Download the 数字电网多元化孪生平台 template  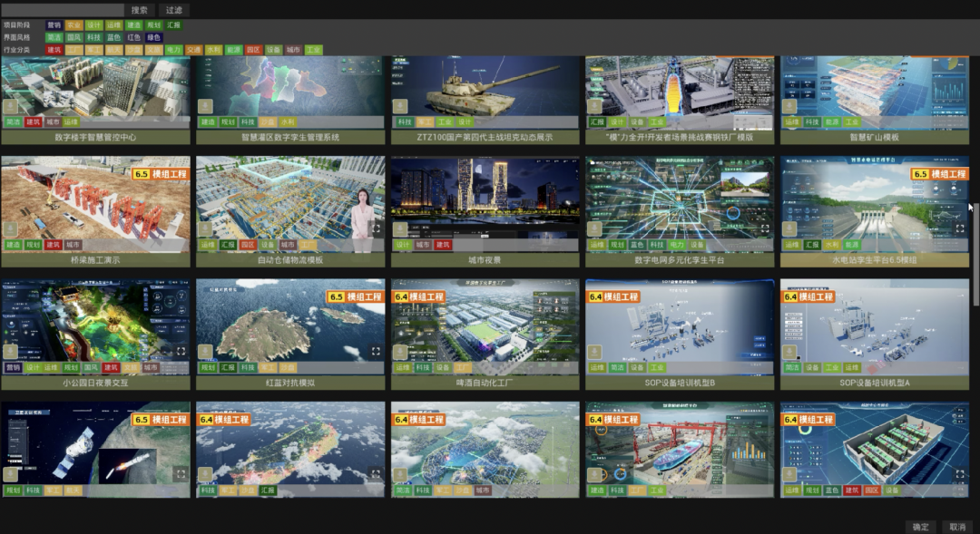tap(594, 229)
